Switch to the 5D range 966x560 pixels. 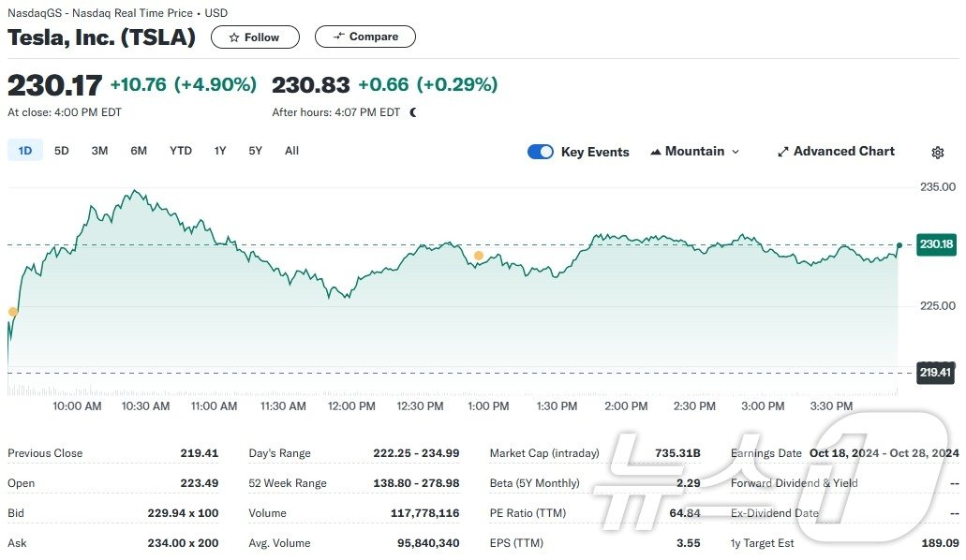62,151
